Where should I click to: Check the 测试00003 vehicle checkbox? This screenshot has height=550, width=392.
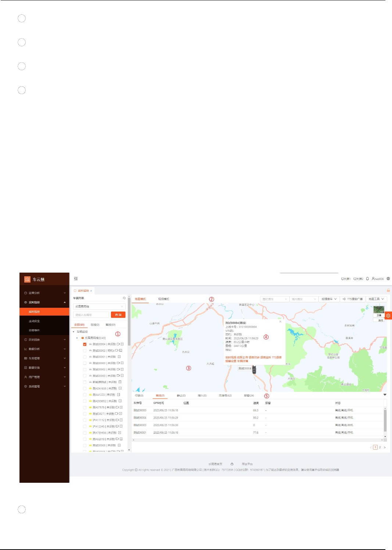click(x=85, y=351)
